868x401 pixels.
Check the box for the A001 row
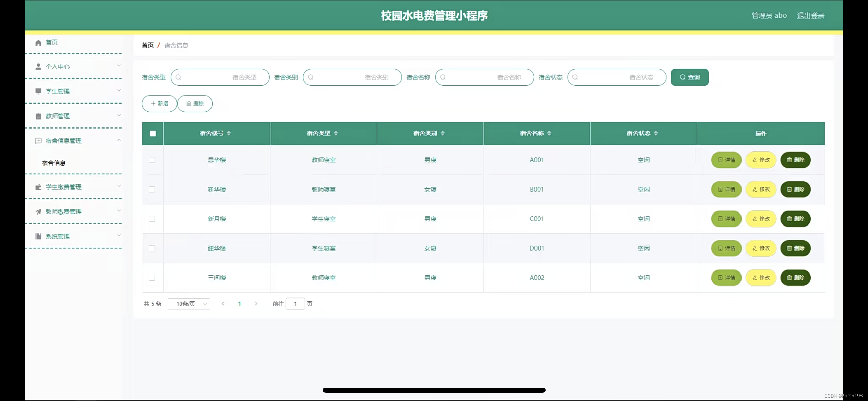coord(152,160)
